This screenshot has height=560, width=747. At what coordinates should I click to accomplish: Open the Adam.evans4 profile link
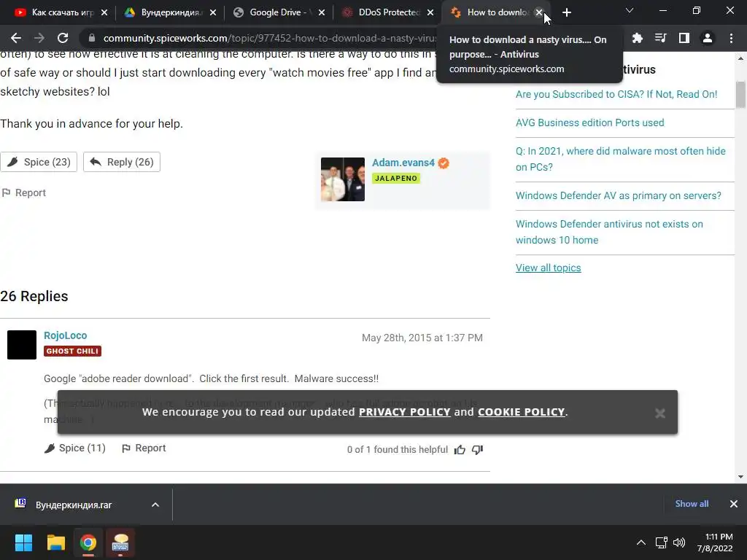pyautogui.click(x=403, y=163)
